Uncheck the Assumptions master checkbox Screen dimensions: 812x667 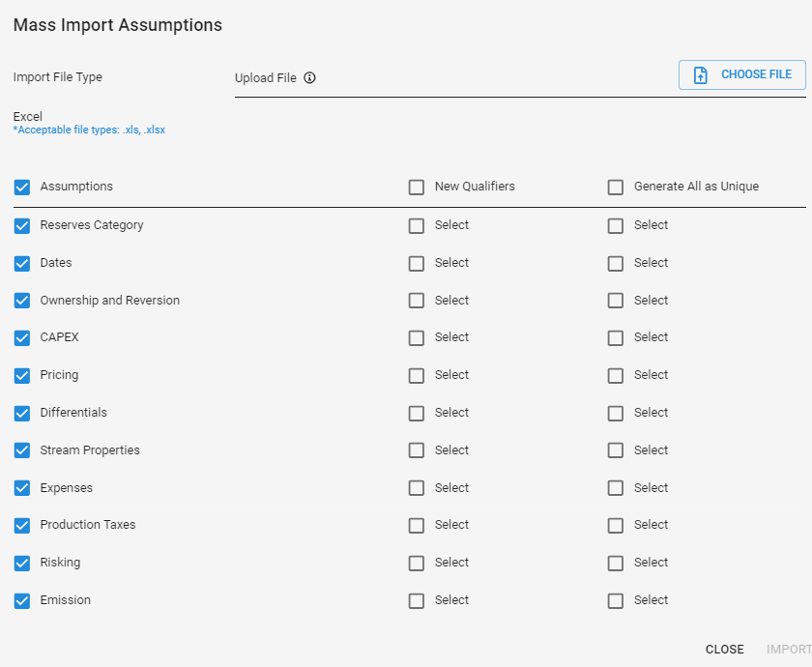pos(22,187)
